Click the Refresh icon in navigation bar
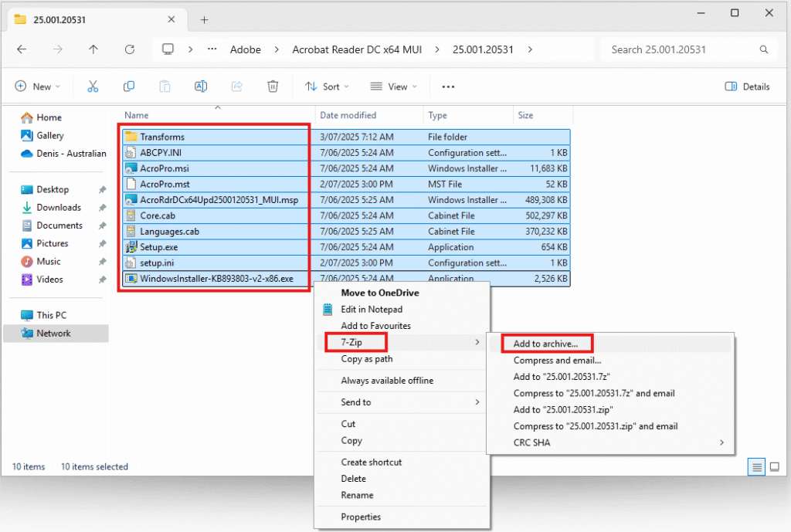This screenshot has height=532, width=791. click(x=130, y=49)
